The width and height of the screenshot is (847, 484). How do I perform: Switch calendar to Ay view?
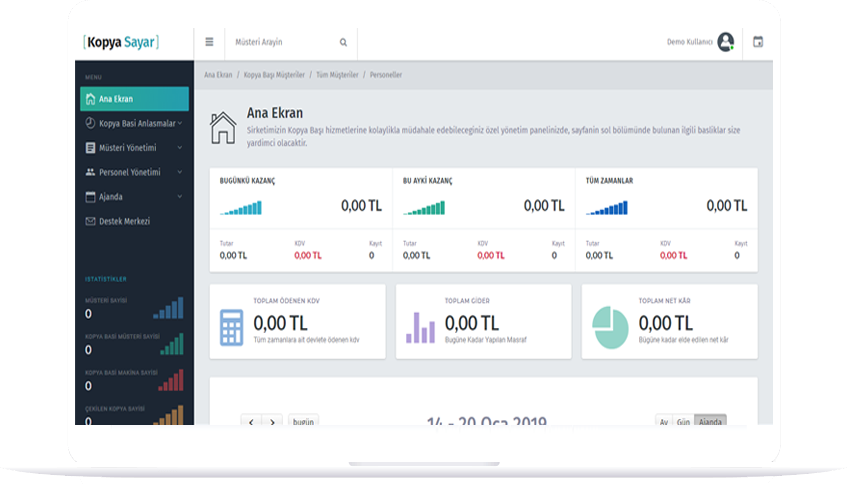click(663, 421)
